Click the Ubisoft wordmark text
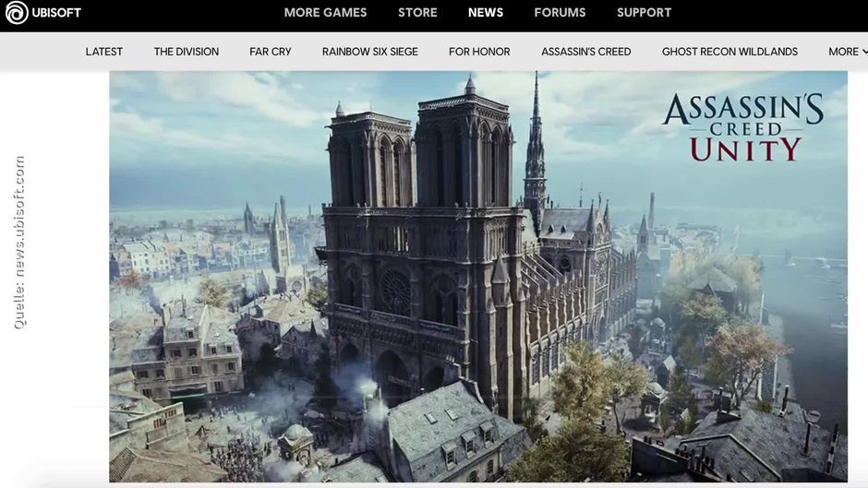This screenshot has width=868, height=488. 56,13
